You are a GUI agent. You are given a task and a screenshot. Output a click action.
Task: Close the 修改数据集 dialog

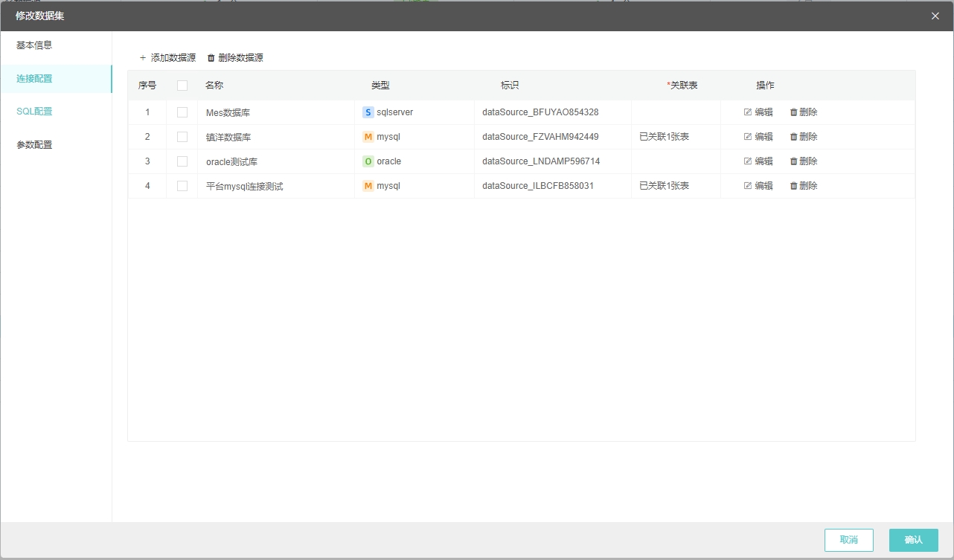coord(935,16)
